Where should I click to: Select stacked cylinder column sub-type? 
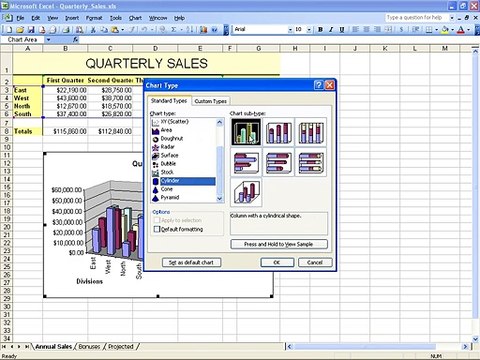point(279,132)
